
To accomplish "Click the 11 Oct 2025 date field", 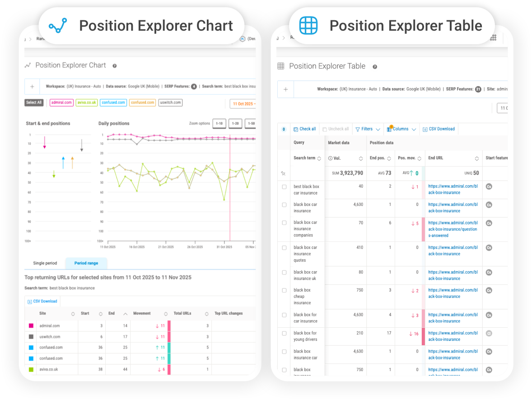I will tap(243, 103).
